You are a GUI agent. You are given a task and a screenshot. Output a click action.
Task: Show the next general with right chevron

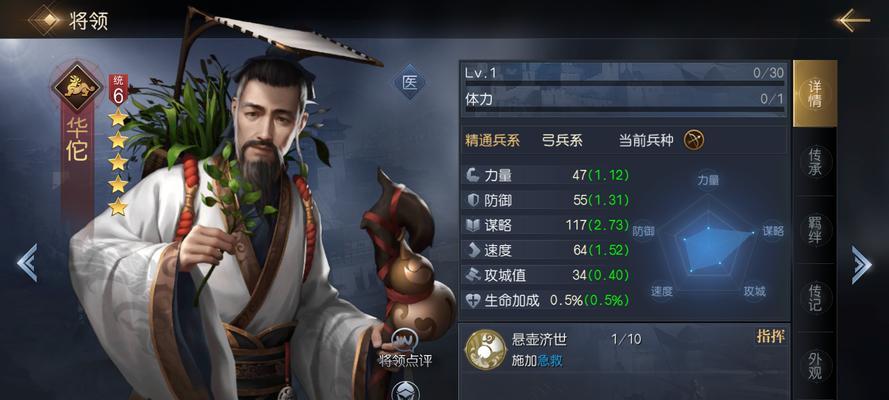[861, 264]
